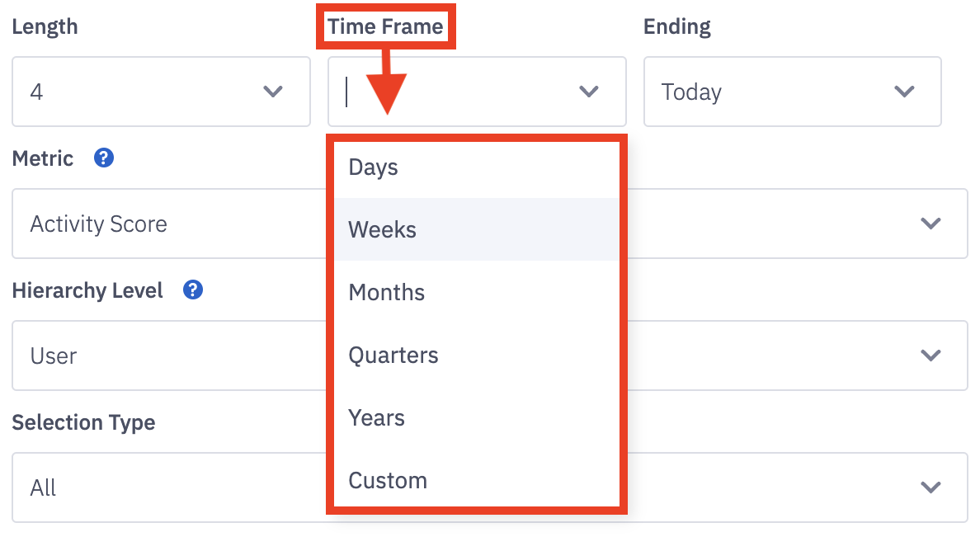
Task: Open the Selection Type dropdown showing All
Action: 490,487
